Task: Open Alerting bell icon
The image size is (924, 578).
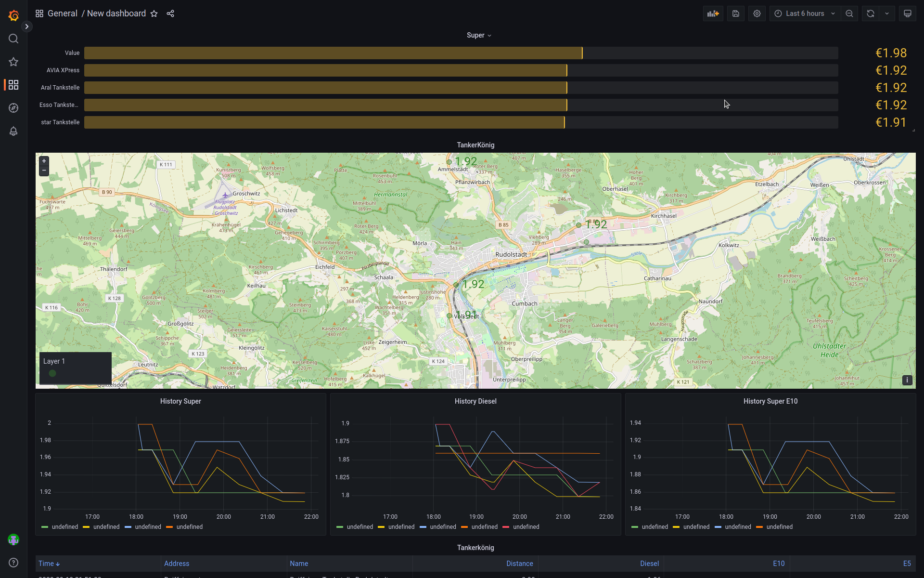Action: [x=13, y=131]
